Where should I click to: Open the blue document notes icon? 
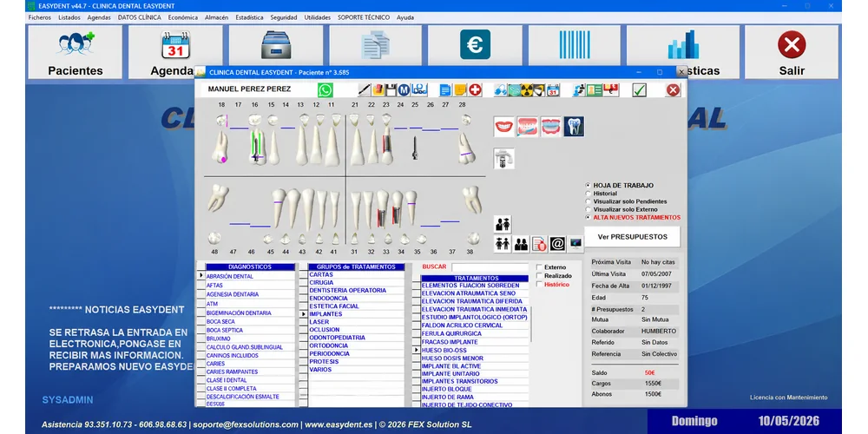[x=445, y=89]
